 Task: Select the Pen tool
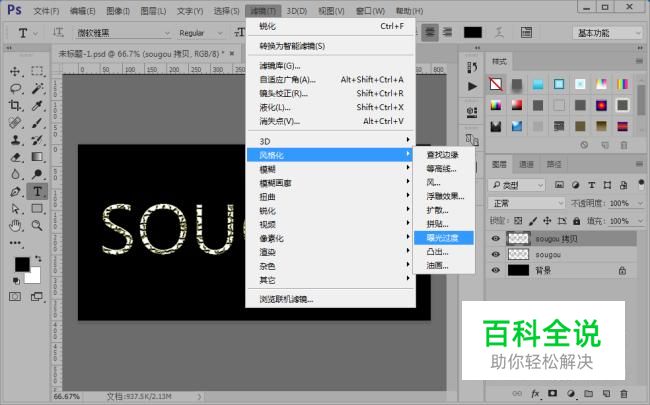pos(15,192)
